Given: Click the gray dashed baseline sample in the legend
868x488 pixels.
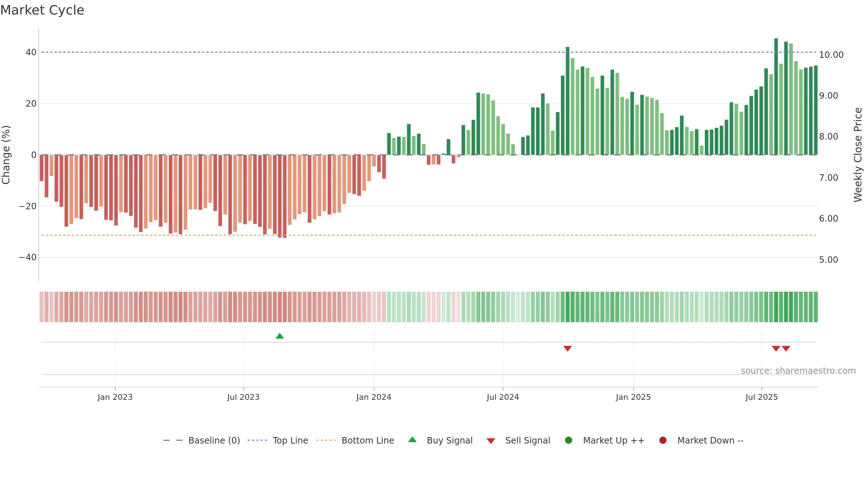Looking at the screenshot, I should click(x=173, y=440).
